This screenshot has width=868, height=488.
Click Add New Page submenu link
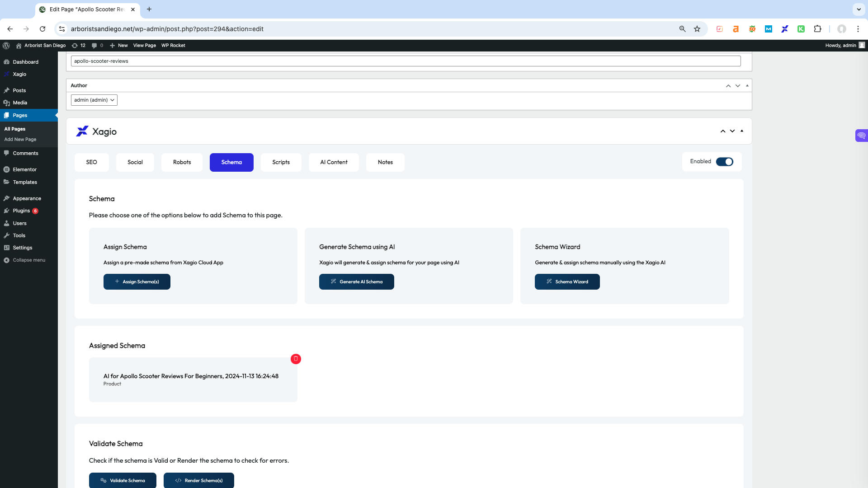(20, 139)
